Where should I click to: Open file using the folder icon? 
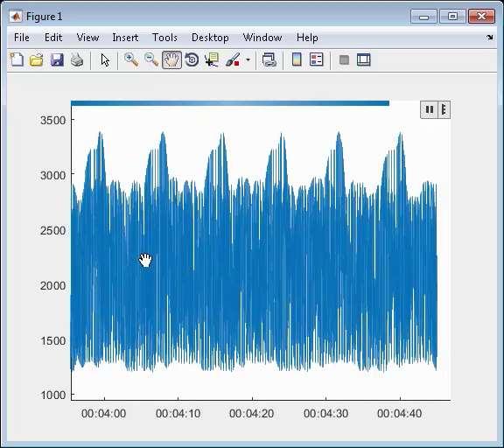click(37, 59)
